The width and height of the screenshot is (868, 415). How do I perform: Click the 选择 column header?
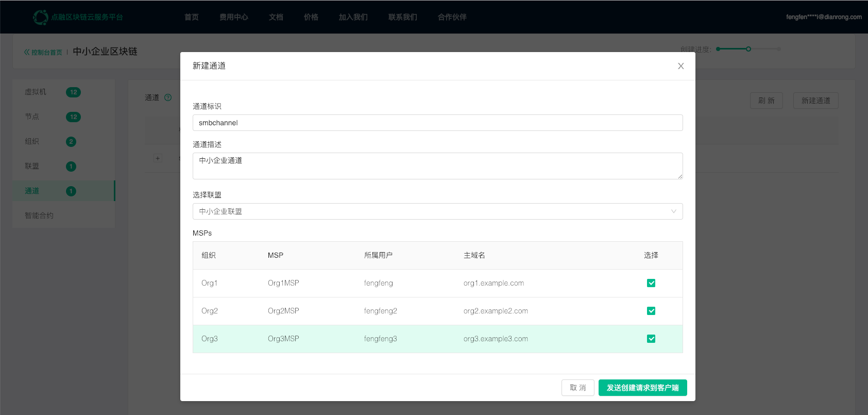pos(651,255)
